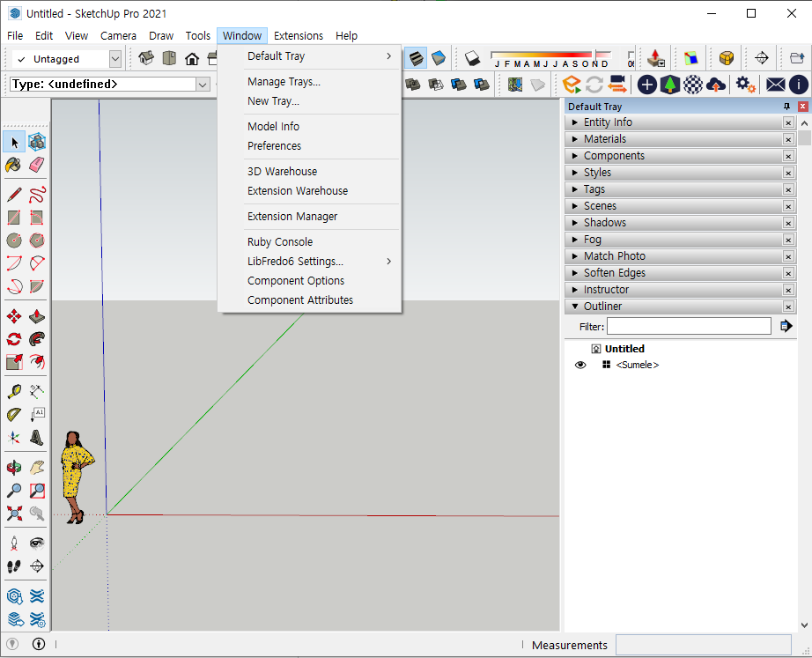Select the Protractor tool
Screen dimensions: 812x658
tap(14, 415)
